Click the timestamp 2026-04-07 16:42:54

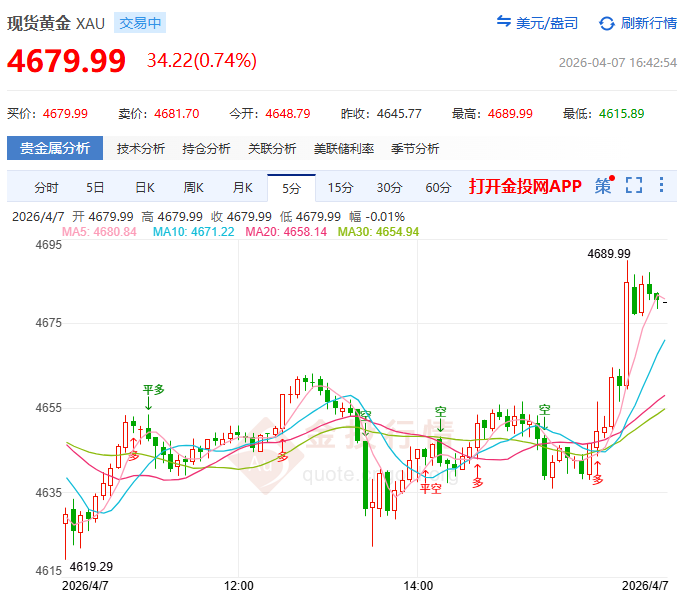click(x=618, y=63)
